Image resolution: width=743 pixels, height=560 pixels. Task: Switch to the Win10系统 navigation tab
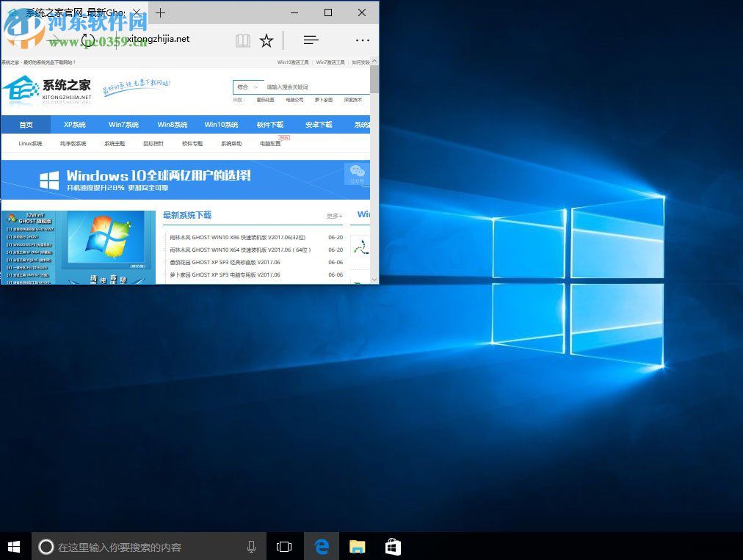coord(222,125)
